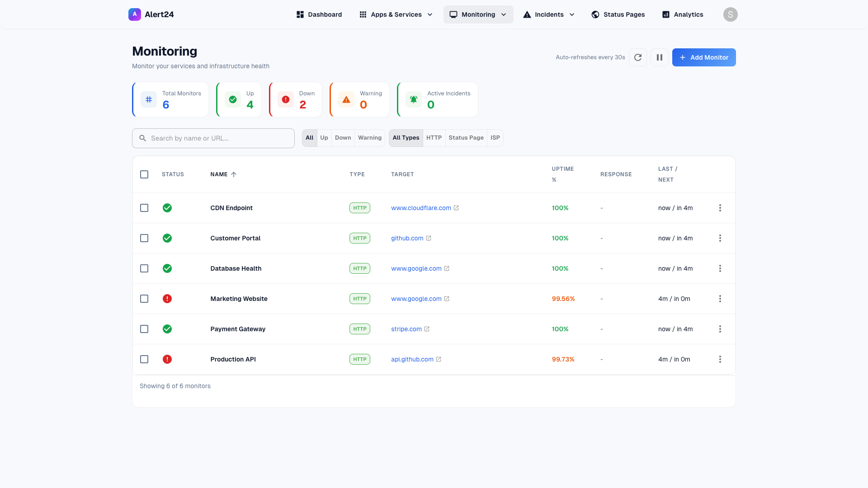The width and height of the screenshot is (868, 488).
Task: Pause auto-refresh using the pause icon
Action: [659, 57]
